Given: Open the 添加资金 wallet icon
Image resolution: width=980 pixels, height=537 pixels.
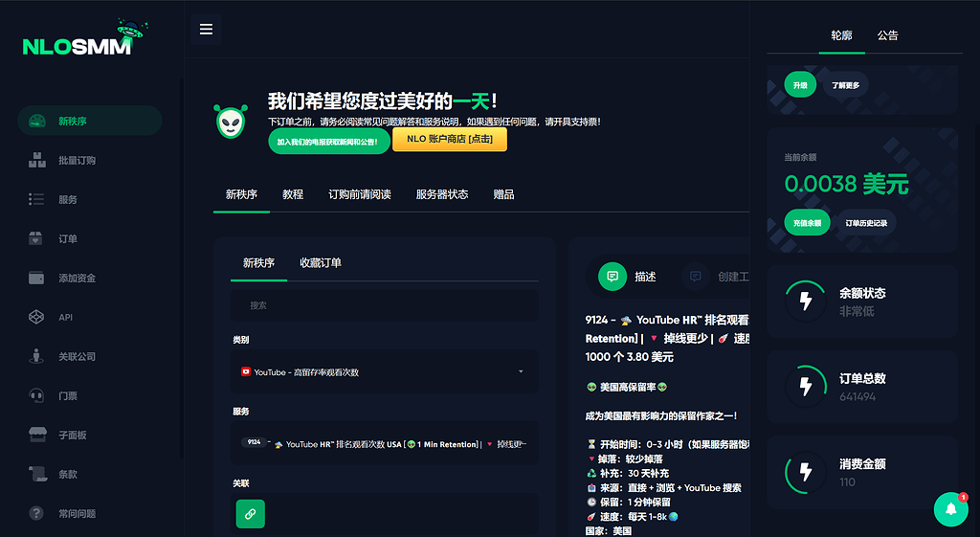Looking at the screenshot, I should pos(36,278).
